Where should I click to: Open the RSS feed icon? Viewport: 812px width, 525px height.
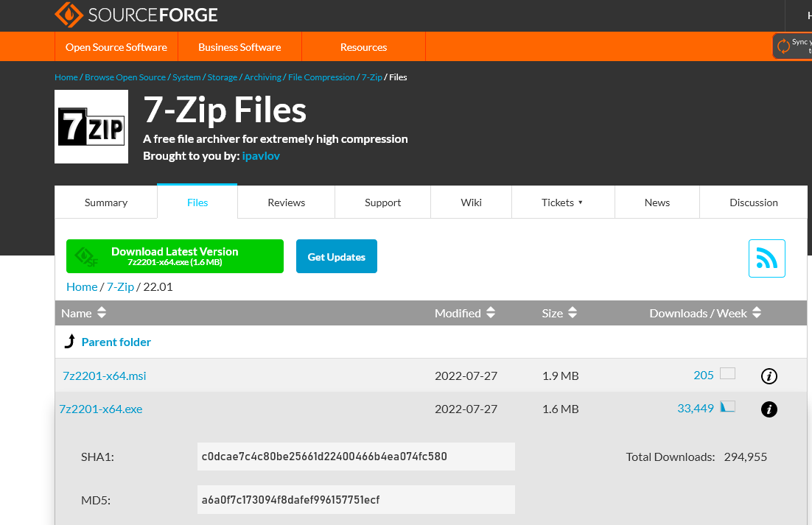tap(766, 258)
